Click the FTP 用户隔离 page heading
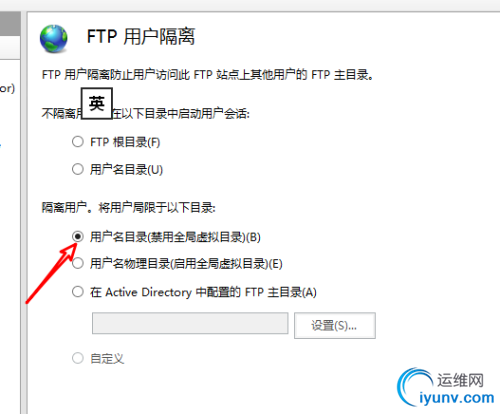Screen dimensions: 500x414 point(141,37)
